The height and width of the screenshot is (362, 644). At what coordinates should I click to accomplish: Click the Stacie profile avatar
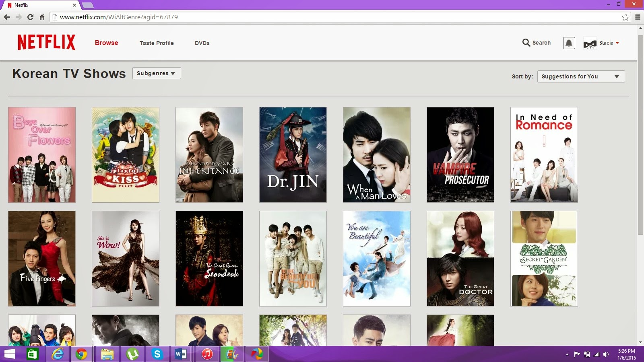click(x=590, y=43)
